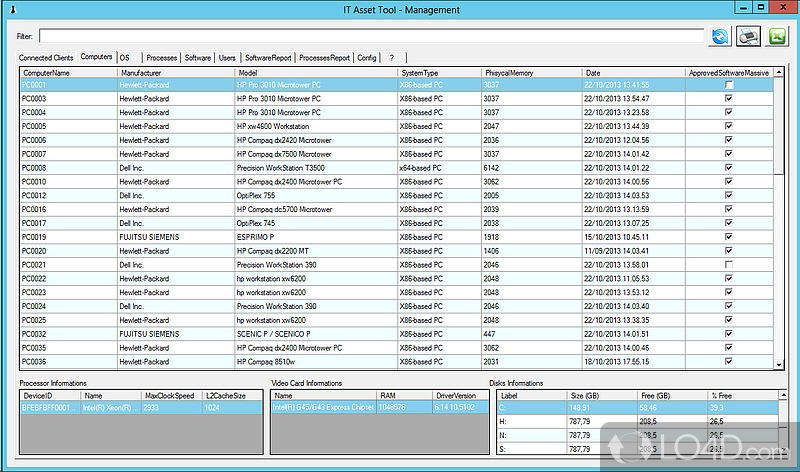Switch to the OS tab

click(x=125, y=58)
